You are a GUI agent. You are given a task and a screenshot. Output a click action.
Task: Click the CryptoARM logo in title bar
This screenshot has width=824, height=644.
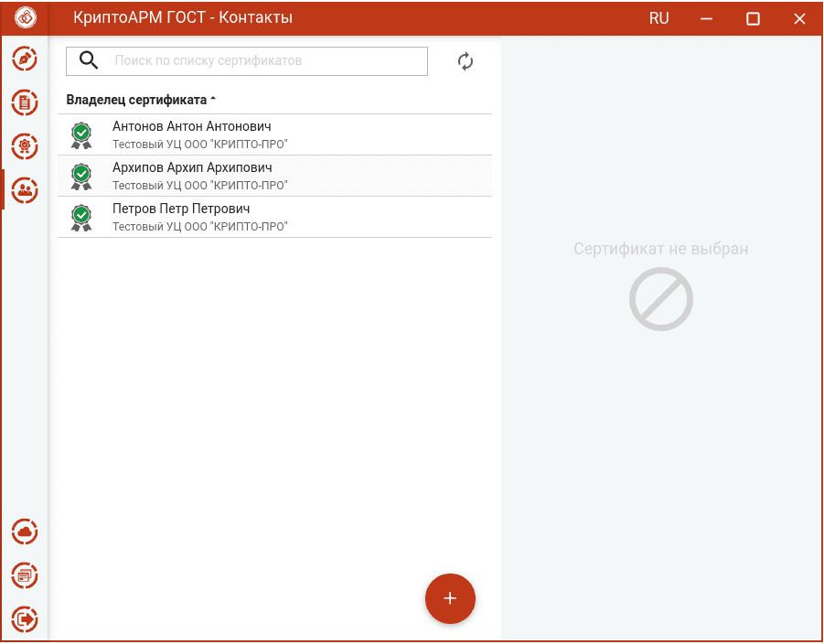tap(25, 18)
